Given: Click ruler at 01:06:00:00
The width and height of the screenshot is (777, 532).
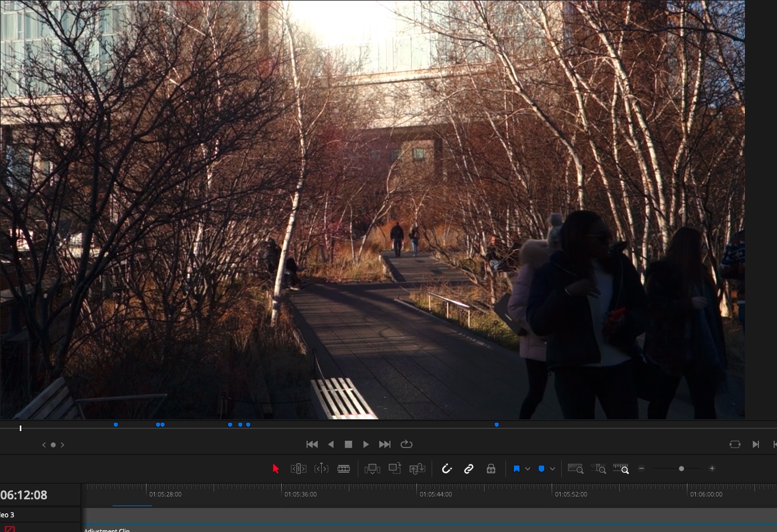Looking at the screenshot, I should 706,494.
